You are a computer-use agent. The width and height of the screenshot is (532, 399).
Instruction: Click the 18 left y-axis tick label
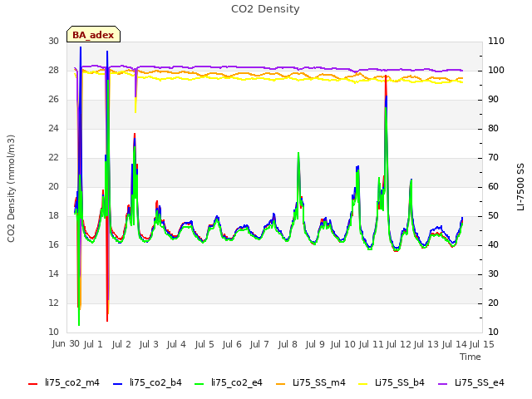pyautogui.click(x=53, y=216)
